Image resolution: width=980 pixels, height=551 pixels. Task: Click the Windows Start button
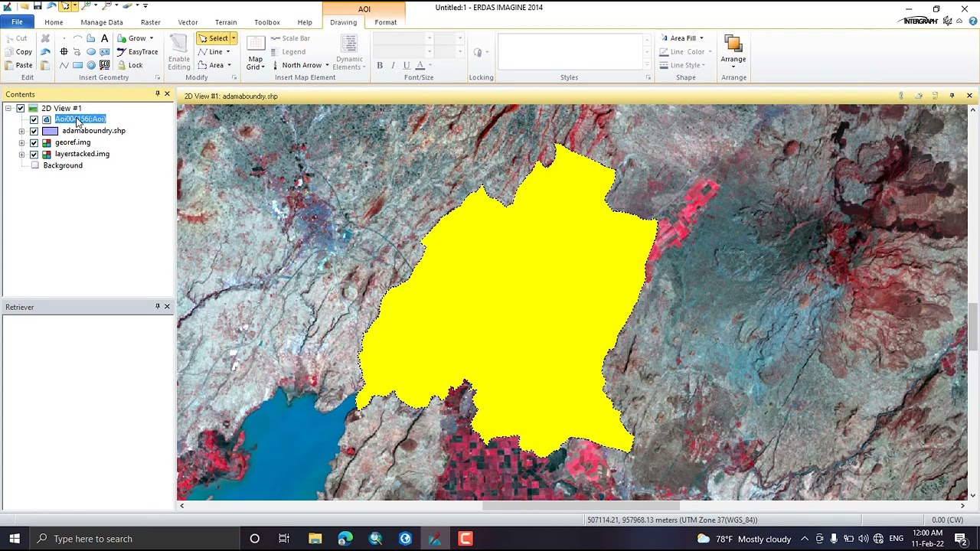tap(14, 539)
